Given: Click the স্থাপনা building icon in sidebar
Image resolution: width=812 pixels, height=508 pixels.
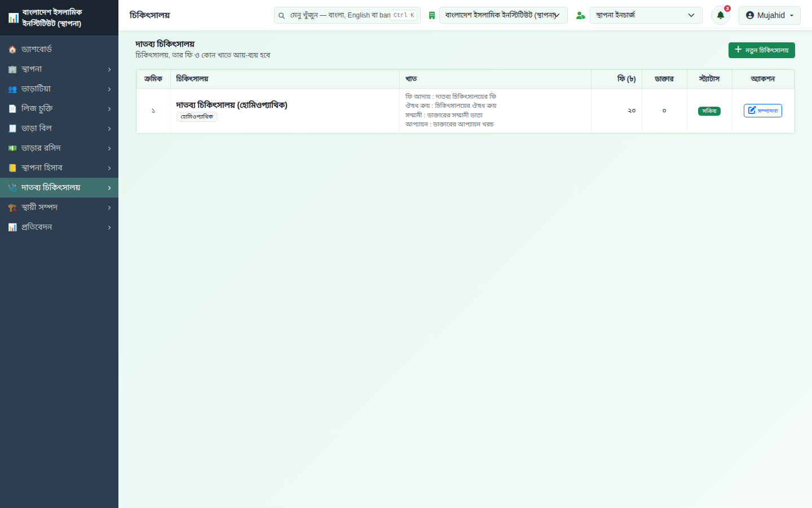Looking at the screenshot, I should (x=12, y=69).
